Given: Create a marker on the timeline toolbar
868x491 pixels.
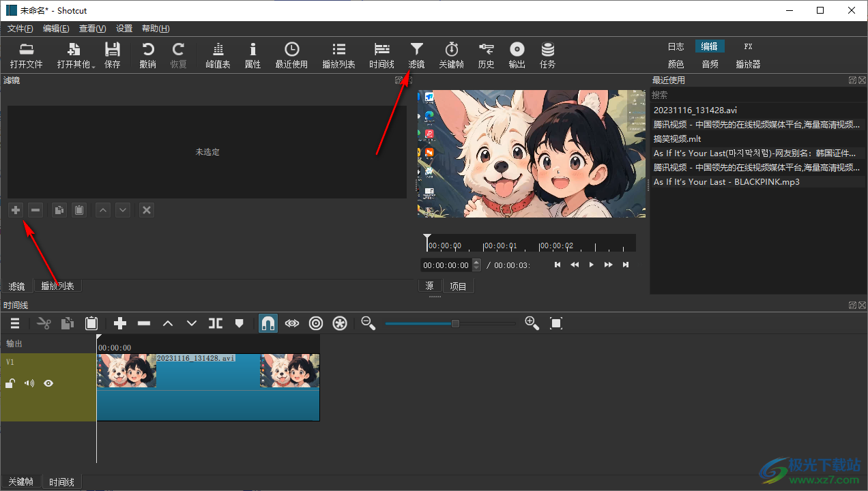Looking at the screenshot, I should coord(239,323).
